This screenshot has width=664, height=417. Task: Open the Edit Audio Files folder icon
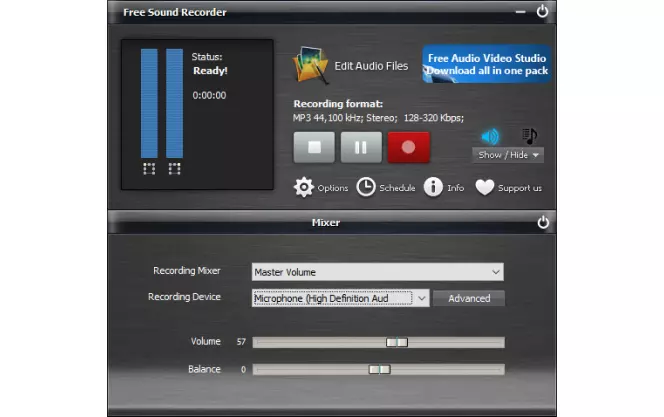pyautogui.click(x=310, y=65)
